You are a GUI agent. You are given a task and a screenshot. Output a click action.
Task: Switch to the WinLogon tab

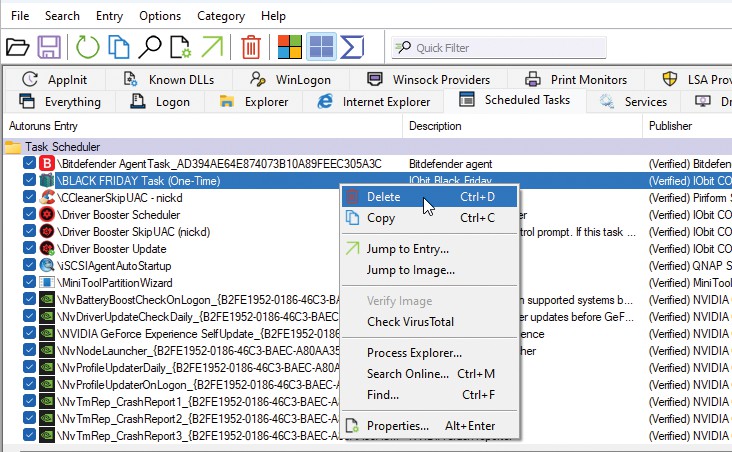290,79
